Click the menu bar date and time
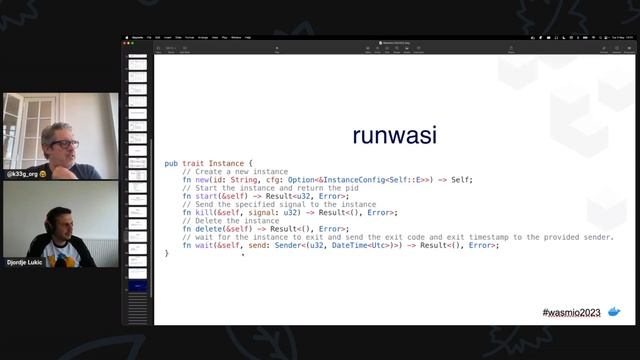 [x=621, y=38]
